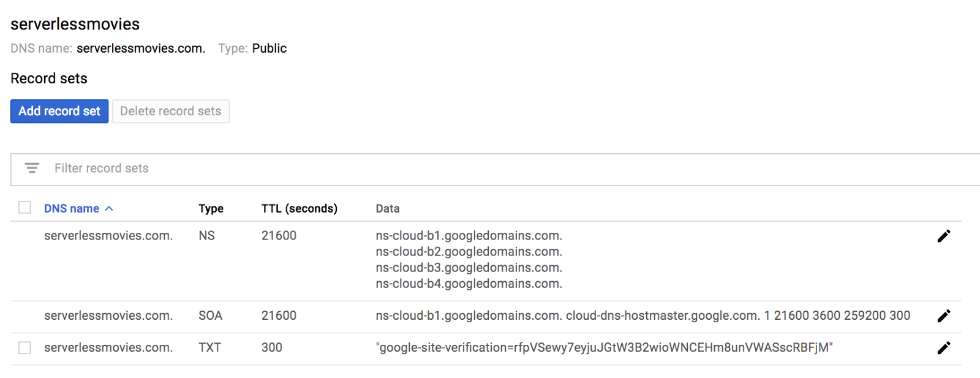The width and height of the screenshot is (980, 378).
Task: Click the filter lines icon
Action: [32, 168]
